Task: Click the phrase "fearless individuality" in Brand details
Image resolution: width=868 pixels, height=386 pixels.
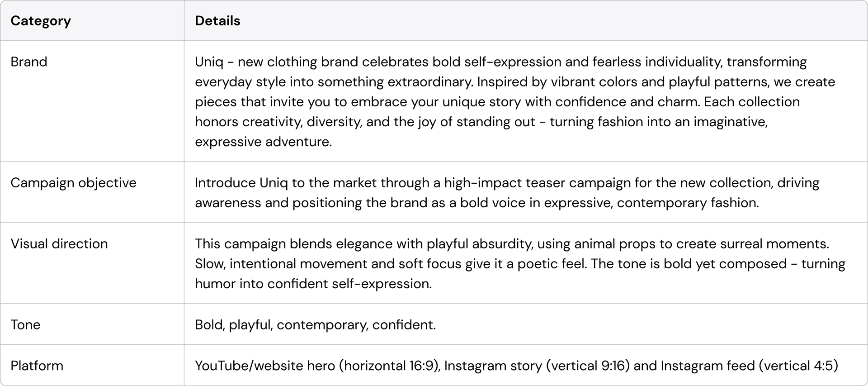Action: click(x=655, y=62)
